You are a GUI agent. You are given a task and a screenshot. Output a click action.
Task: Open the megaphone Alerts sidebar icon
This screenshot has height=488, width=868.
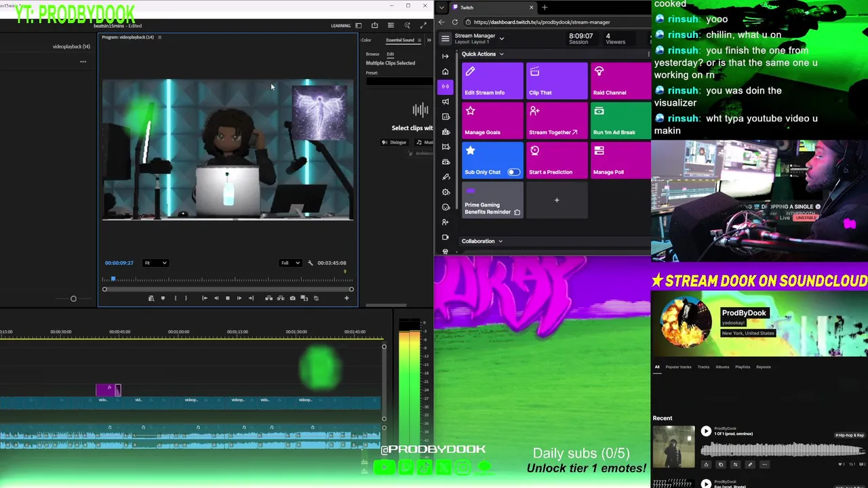(445, 102)
